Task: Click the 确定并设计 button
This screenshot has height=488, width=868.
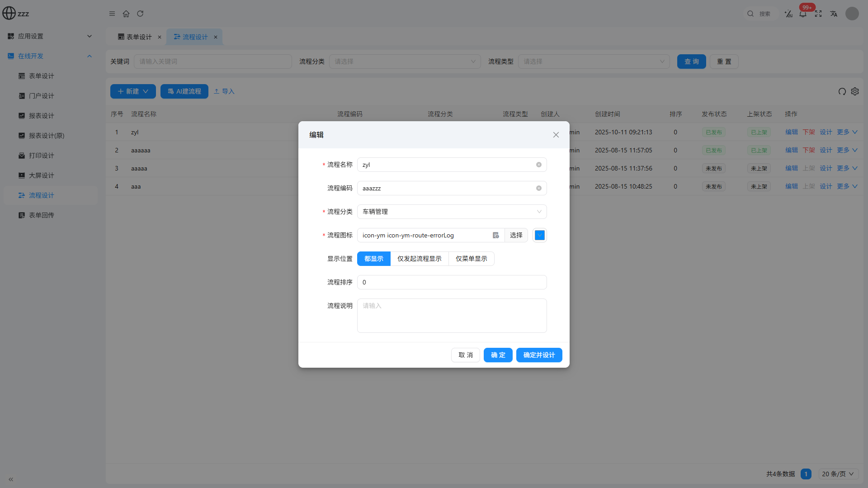Action: tap(539, 355)
